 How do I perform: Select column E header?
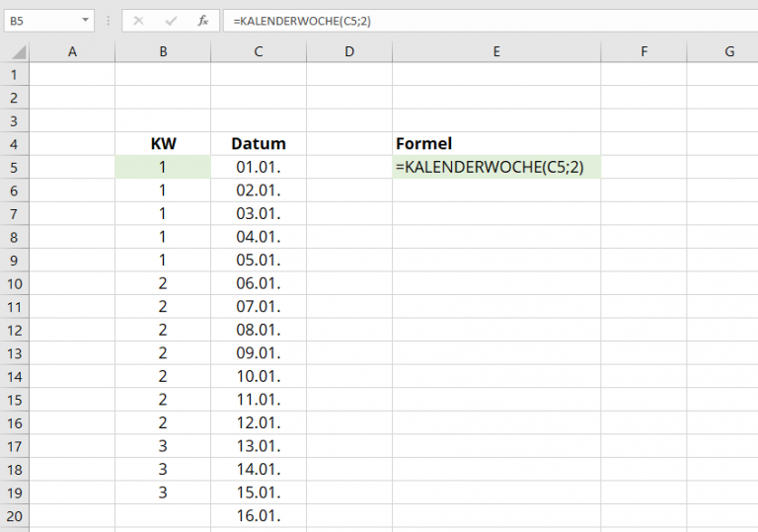point(496,51)
